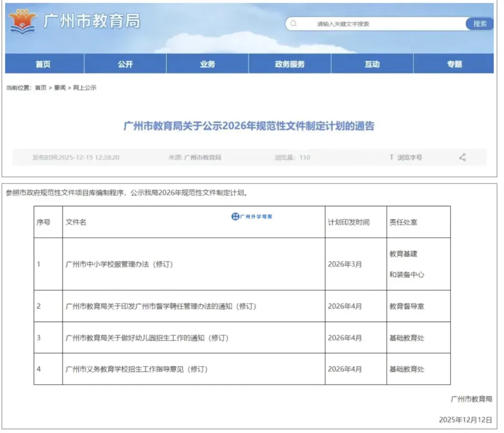Click the magnifier icon in search box
The image size is (504, 433).
(x=293, y=23)
